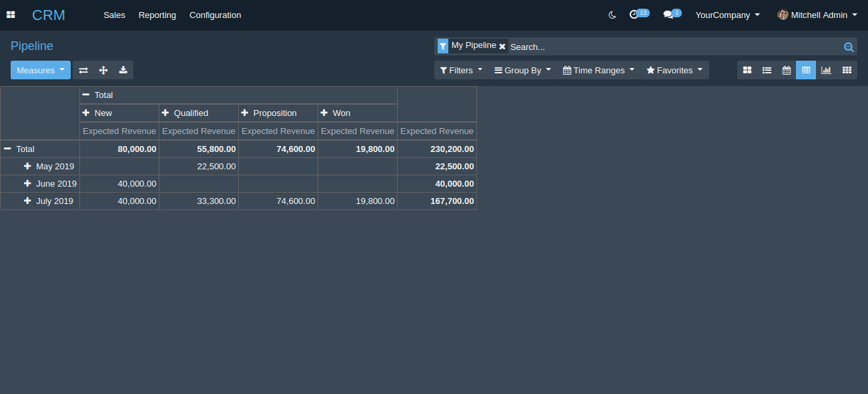
Task: Switch to Kanban view
Action: click(747, 70)
